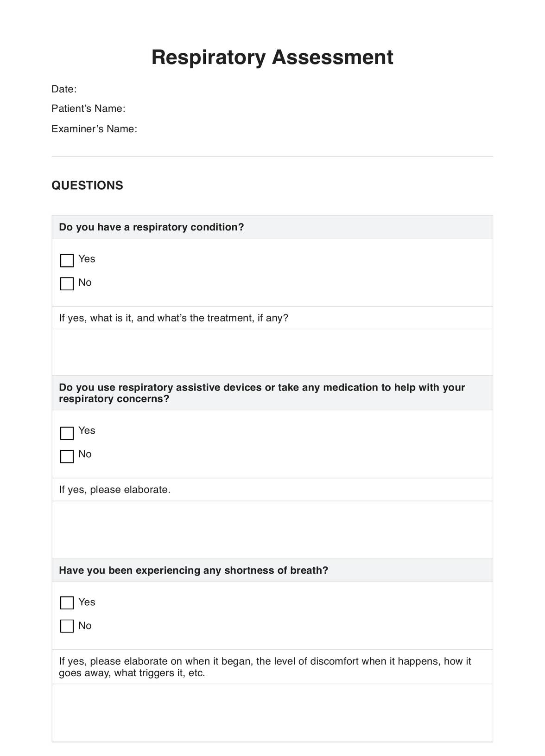The width and height of the screenshot is (545, 756).
Task: Click the 'If yes, what is it' prompt
Action: tap(173, 318)
